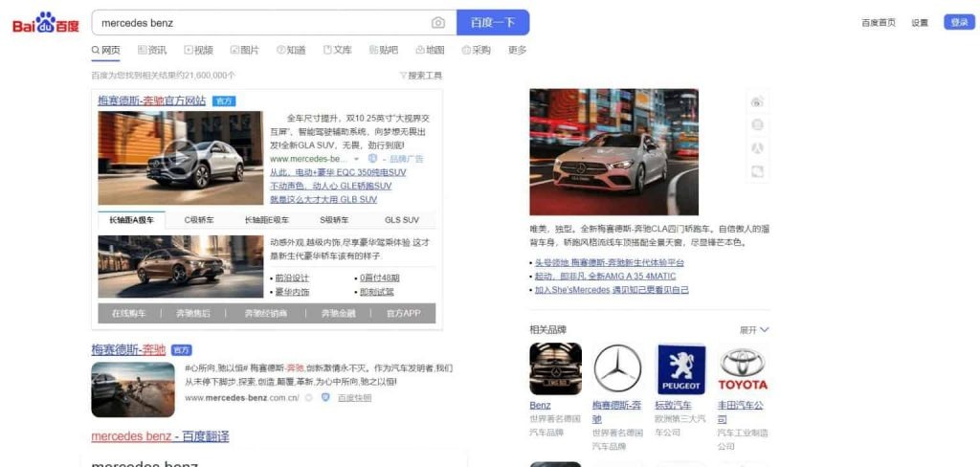Image resolution: width=980 pixels, height=467 pixels.
Task: Open 搜索工具 filter
Action: pyautogui.click(x=421, y=75)
